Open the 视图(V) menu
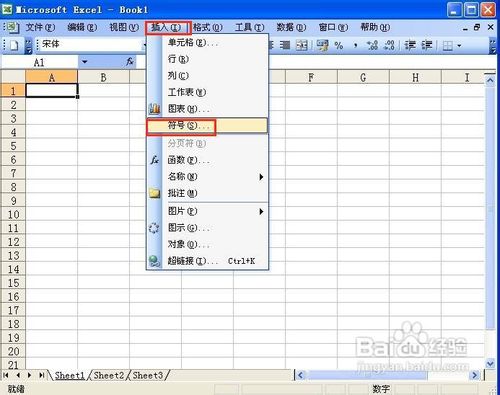Screen dimensions: 500x395 pyautogui.click(x=124, y=27)
